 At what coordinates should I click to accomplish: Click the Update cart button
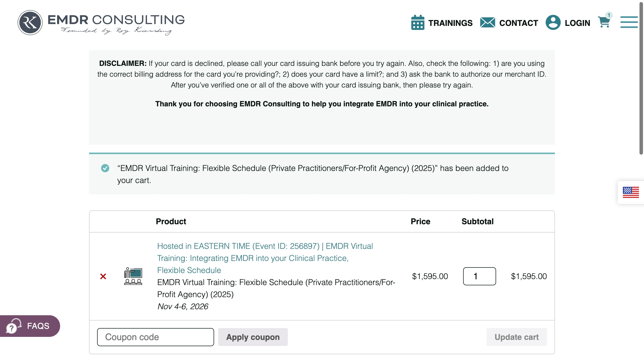click(516, 337)
